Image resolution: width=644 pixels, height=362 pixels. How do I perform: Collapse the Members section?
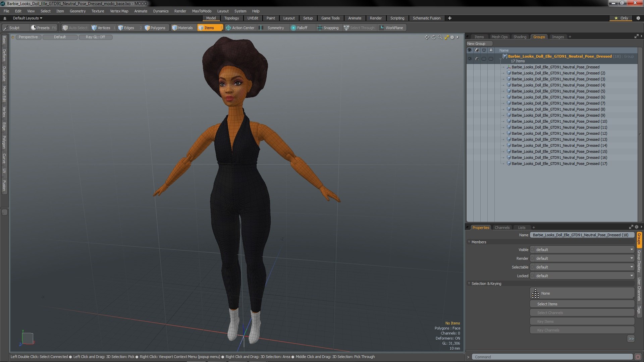coord(469,242)
